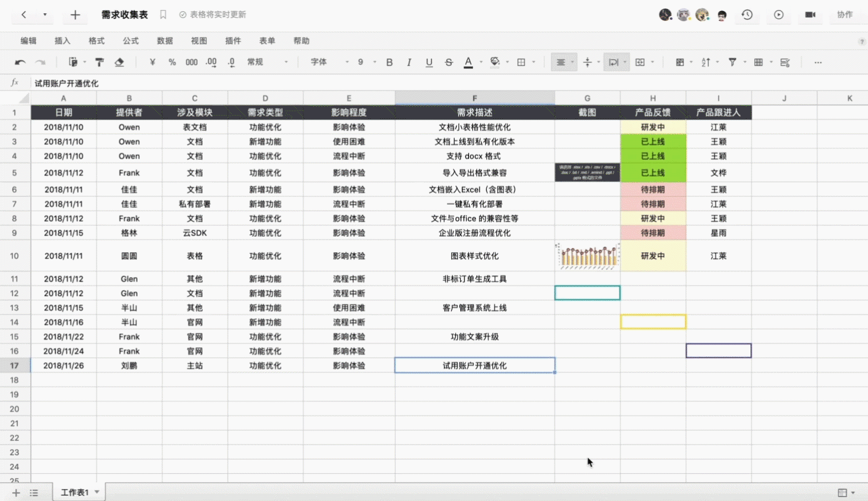Open the font size 9 dropdown
The height and width of the screenshot is (501, 868).
pos(366,62)
